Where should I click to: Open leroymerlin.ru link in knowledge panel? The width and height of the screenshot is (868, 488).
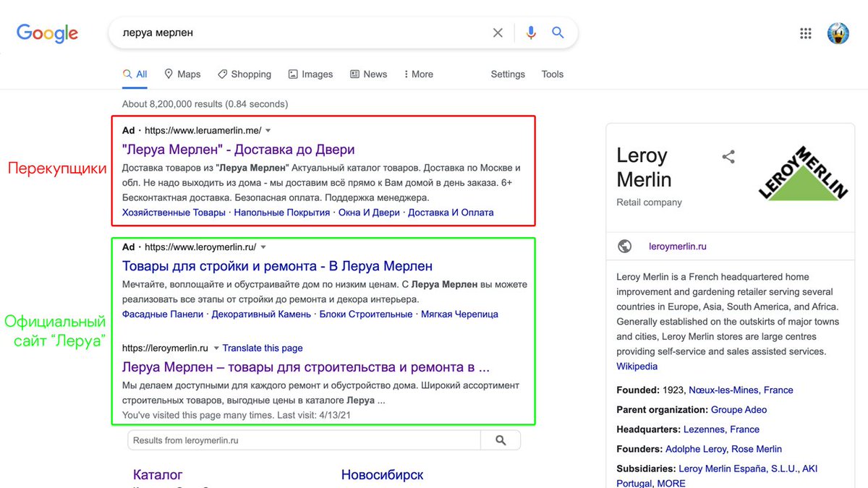(x=678, y=247)
